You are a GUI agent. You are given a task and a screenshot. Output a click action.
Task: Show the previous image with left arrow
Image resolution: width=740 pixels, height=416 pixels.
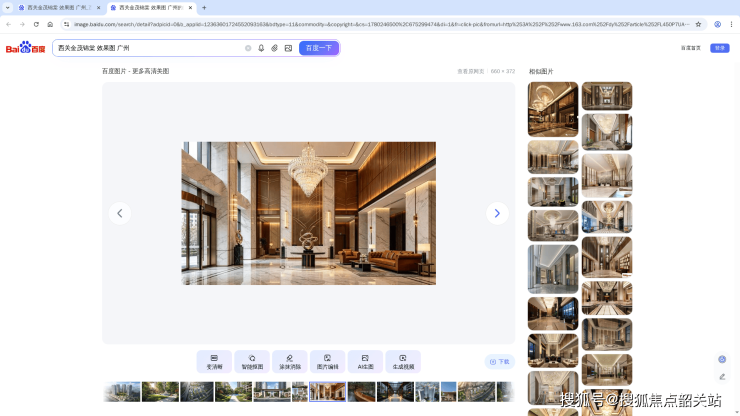tap(120, 213)
